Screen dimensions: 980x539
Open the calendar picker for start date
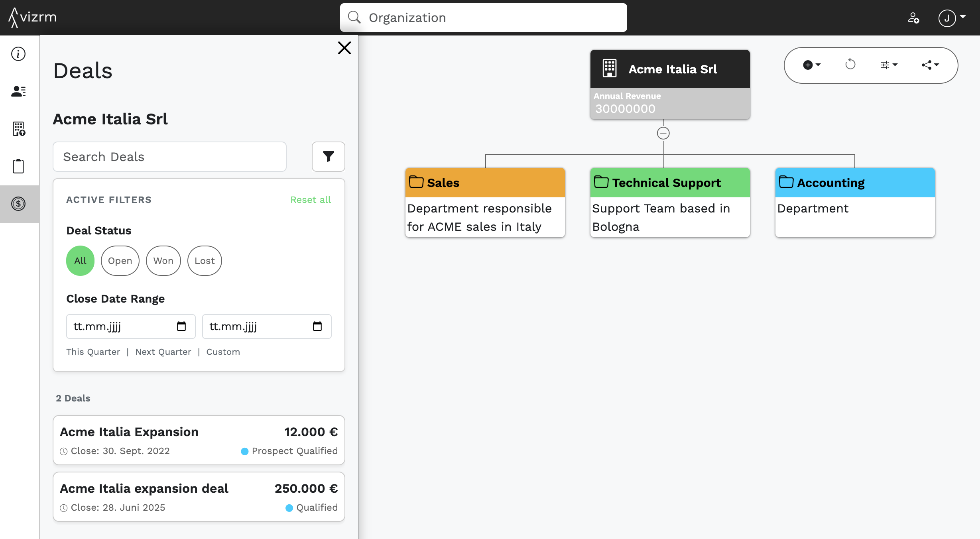point(181,327)
